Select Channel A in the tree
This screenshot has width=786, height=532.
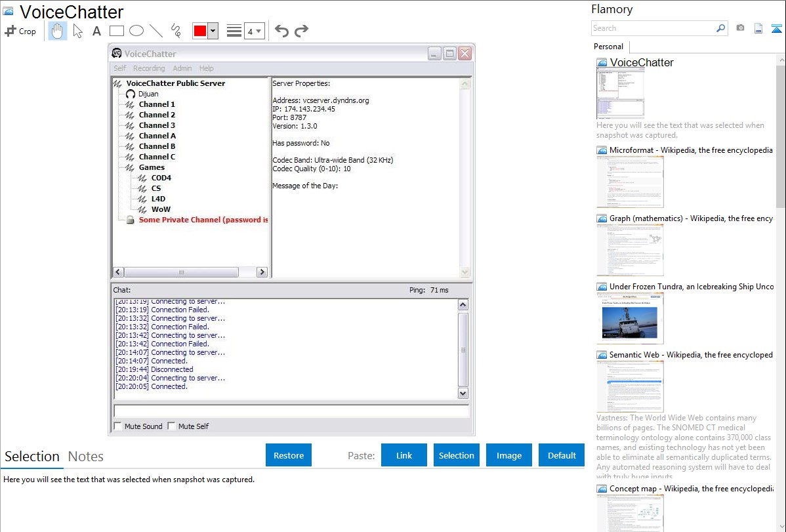click(x=157, y=136)
